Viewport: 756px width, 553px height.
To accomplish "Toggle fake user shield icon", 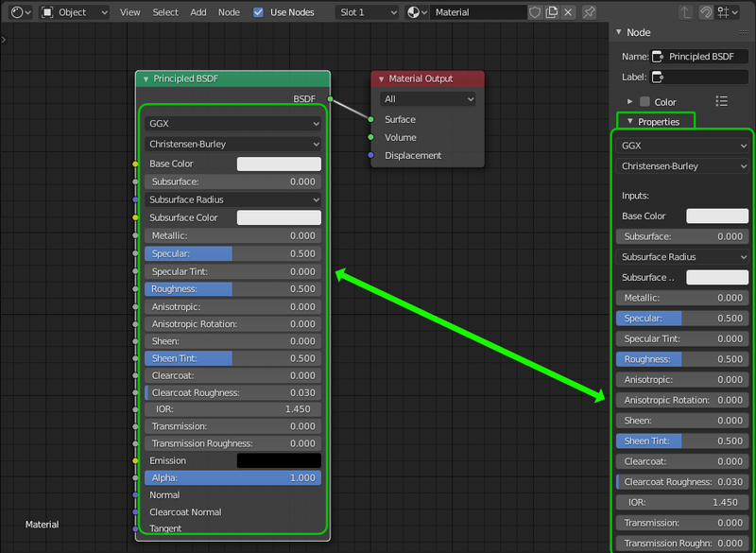I will 535,12.
